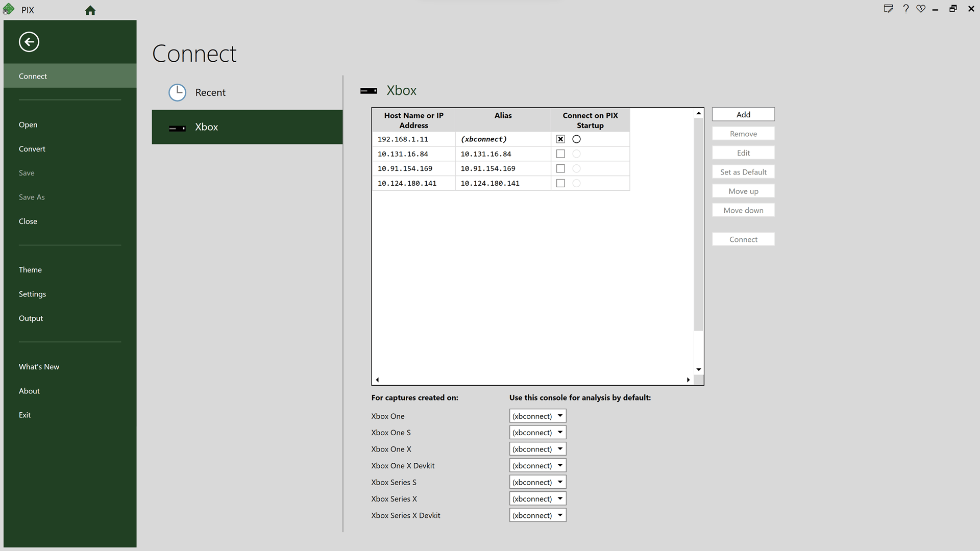The image size is (980, 551).
Task: Open the Xbox One X Devkit dropdown
Action: pyautogui.click(x=537, y=466)
